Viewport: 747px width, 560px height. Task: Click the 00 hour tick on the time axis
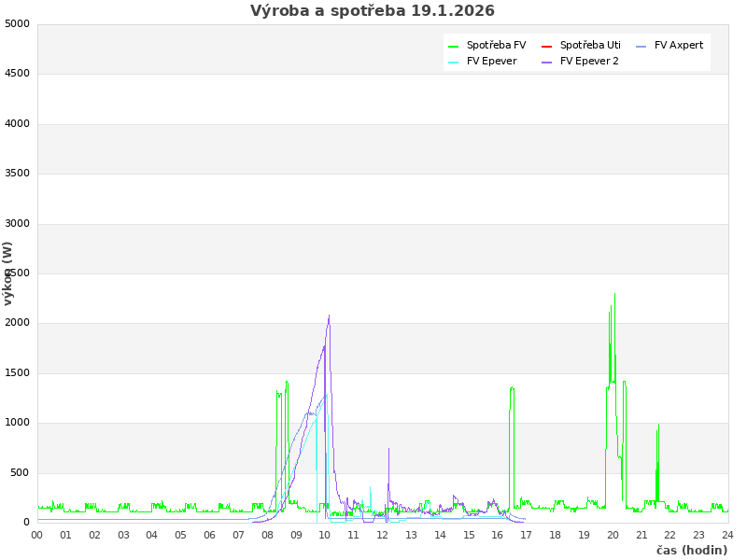tap(37, 535)
